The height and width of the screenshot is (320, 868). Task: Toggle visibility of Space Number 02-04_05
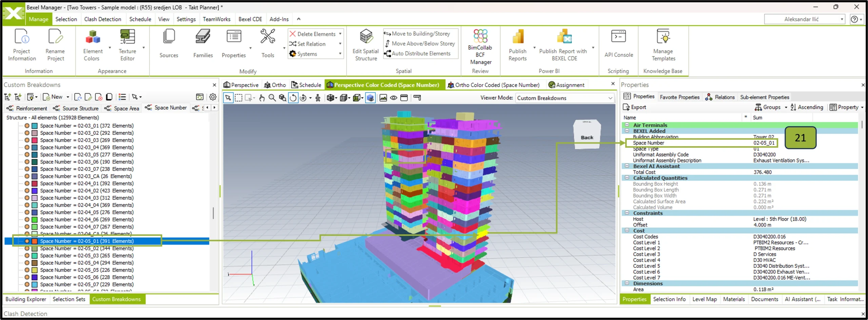(x=27, y=212)
